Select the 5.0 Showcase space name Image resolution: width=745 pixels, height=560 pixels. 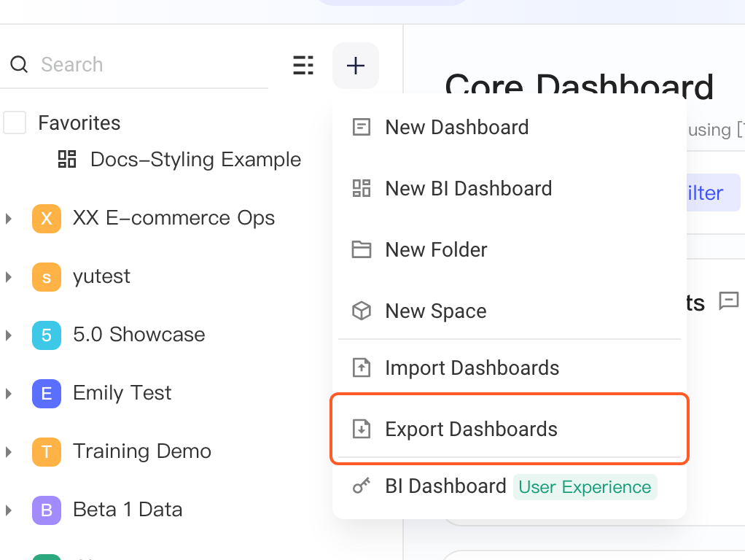click(139, 335)
